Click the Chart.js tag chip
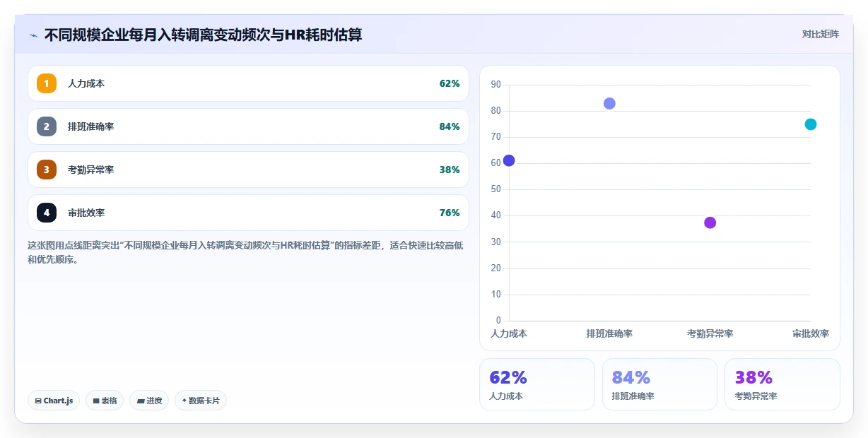868x438 pixels. tap(54, 401)
